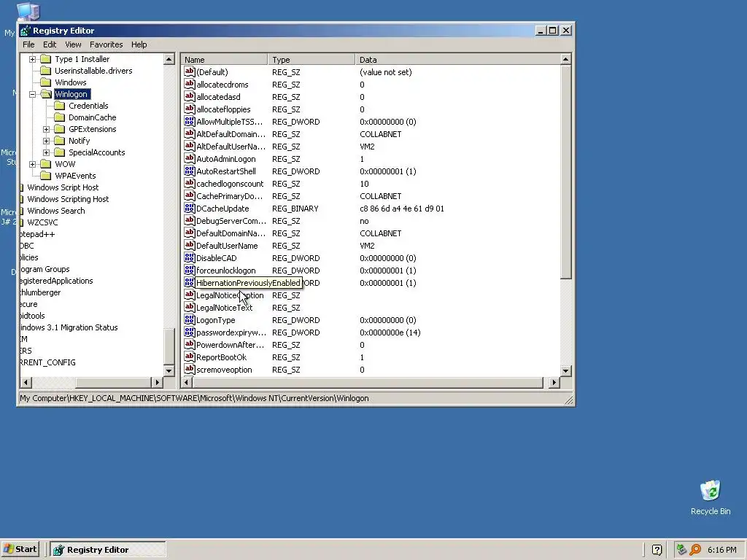Viewport: 747px width, 560px height.
Task: Click the icon beside forceunlocklogon value
Action: click(189, 270)
